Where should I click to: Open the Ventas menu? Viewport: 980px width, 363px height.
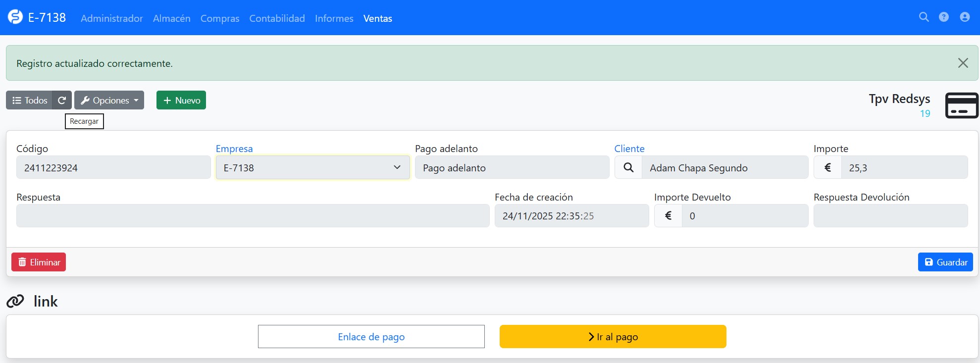[377, 18]
